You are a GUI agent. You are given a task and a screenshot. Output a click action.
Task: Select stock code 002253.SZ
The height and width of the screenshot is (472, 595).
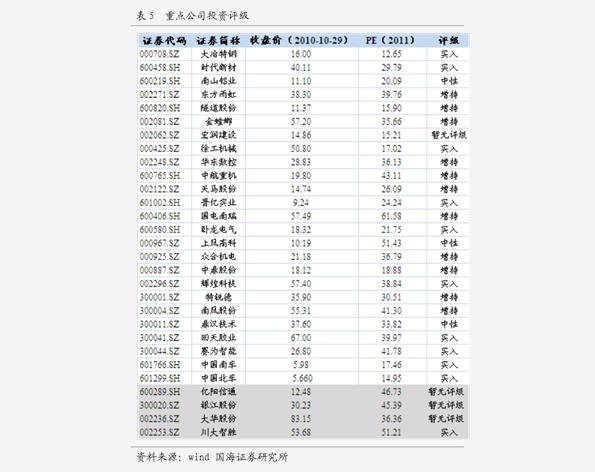[x=159, y=433]
